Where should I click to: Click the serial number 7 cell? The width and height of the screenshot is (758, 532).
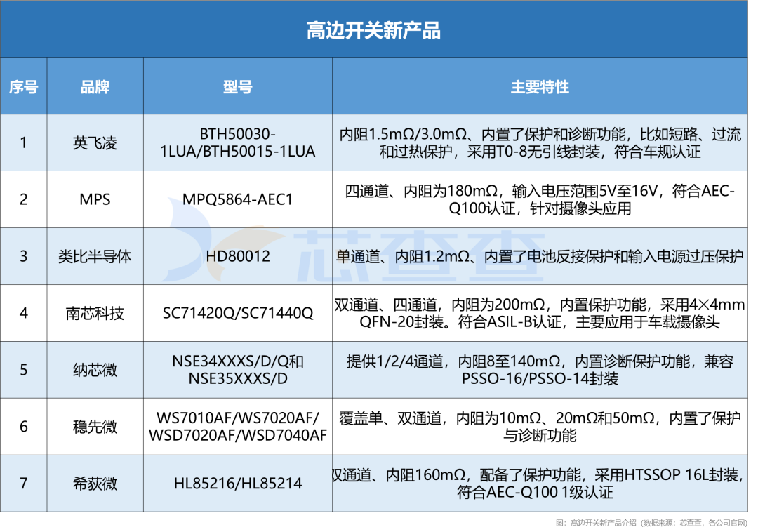(23, 483)
